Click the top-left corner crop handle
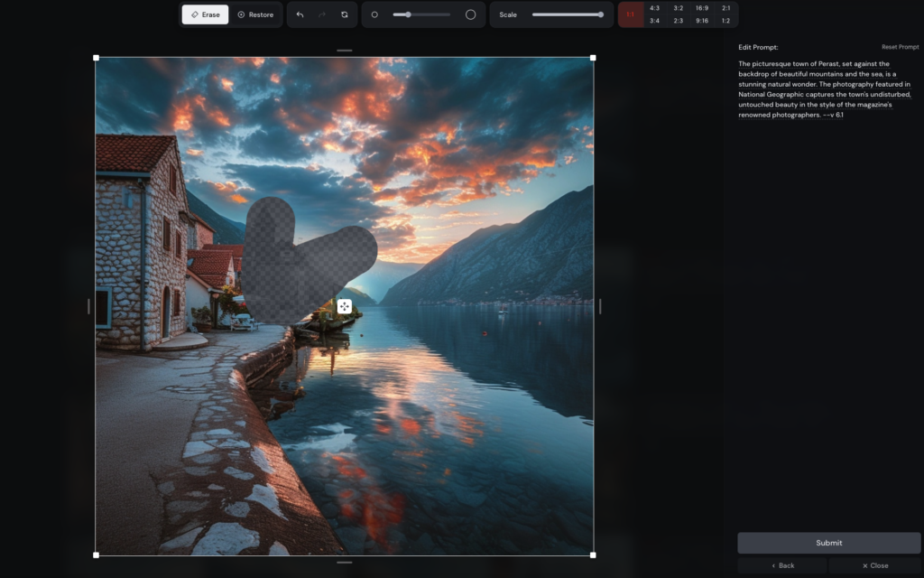This screenshot has height=578, width=924. [x=96, y=58]
